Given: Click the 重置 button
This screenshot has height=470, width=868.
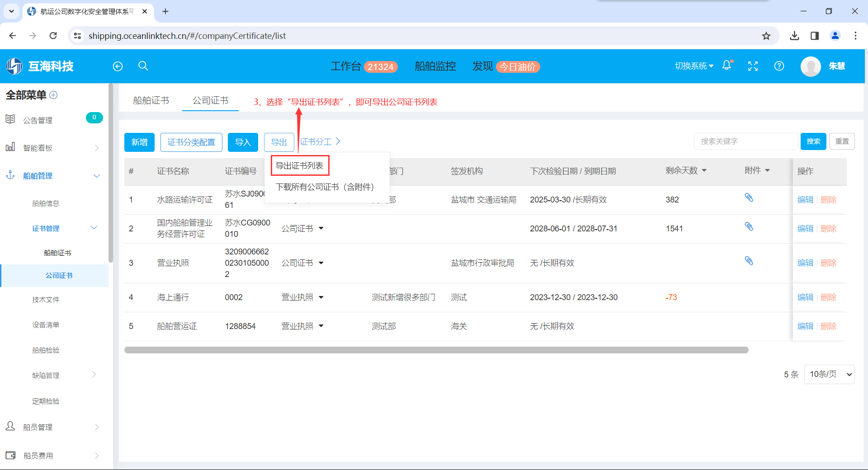Looking at the screenshot, I should (842, 141).
